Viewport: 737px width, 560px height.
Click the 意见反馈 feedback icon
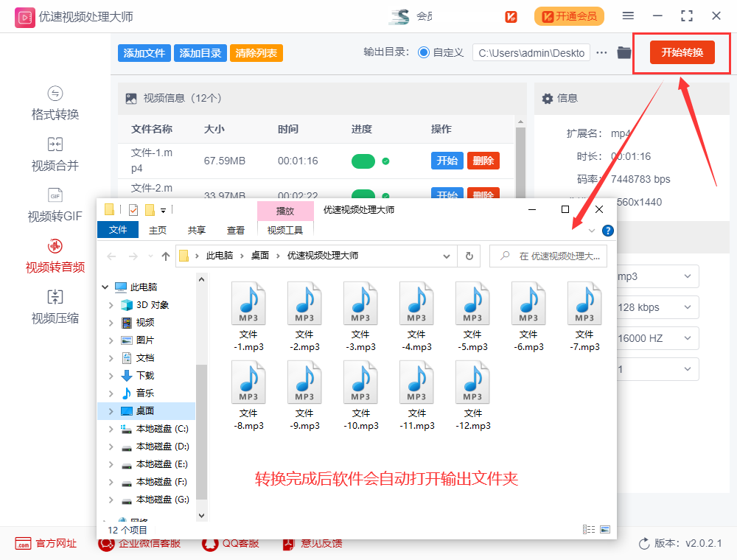pyautogui.click(x=287, y=544)
